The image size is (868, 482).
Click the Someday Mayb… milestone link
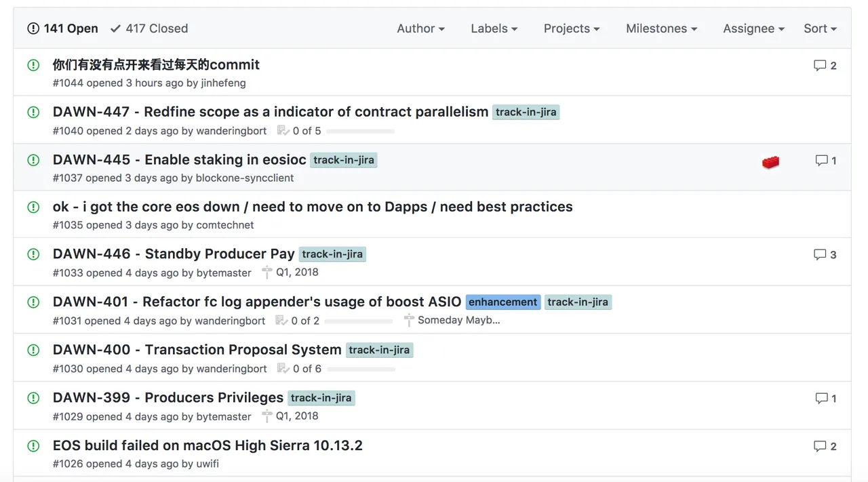(x=458, y=320)
